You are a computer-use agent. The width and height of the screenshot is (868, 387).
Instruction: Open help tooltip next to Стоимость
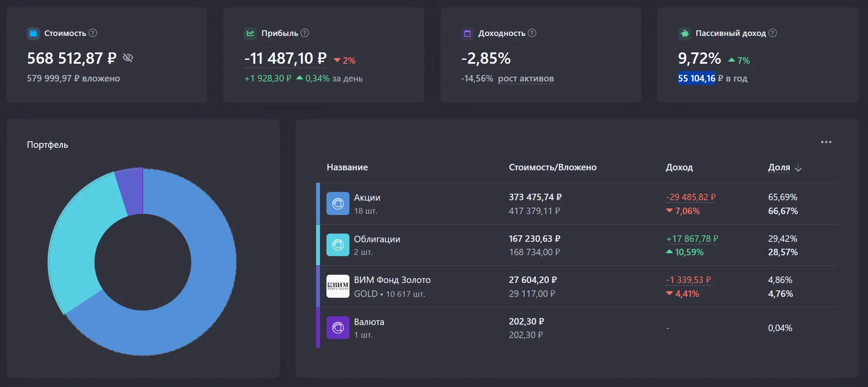point(93,33)
